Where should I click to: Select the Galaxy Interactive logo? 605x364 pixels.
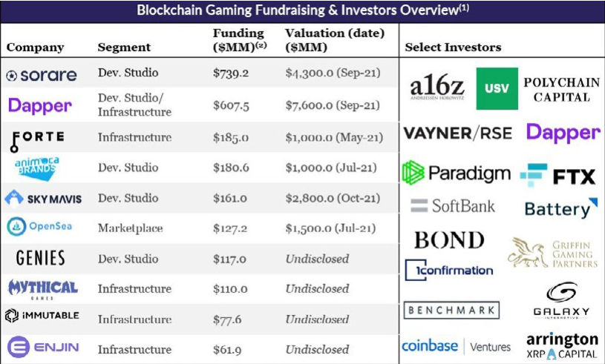[x=561, y=300]
